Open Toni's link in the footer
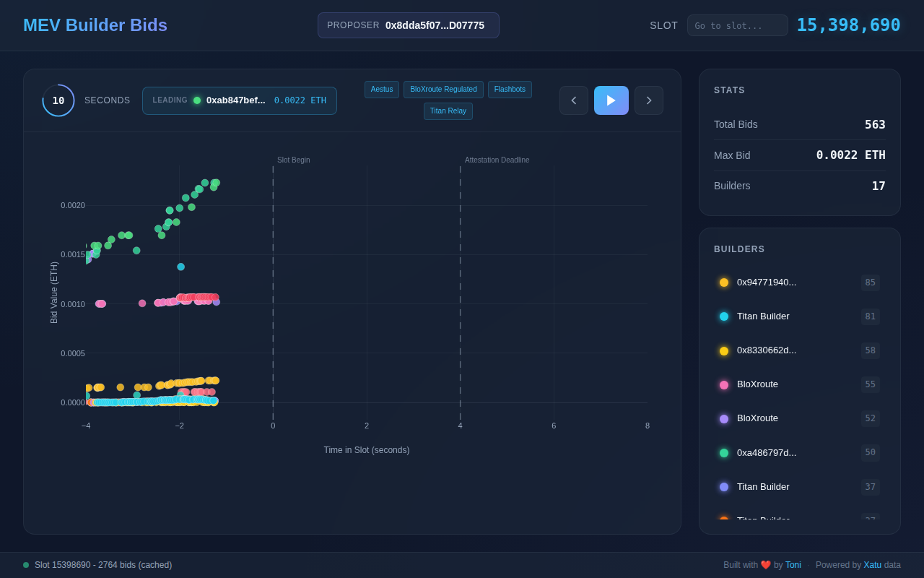This screenshot has height=578, width=924. tap(793, 565)
